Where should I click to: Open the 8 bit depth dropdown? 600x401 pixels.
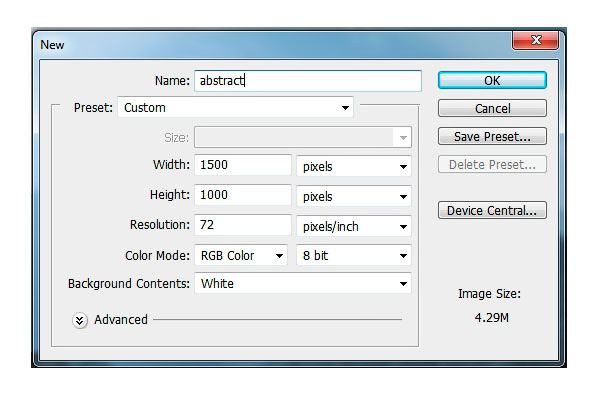tap(354, 255)
